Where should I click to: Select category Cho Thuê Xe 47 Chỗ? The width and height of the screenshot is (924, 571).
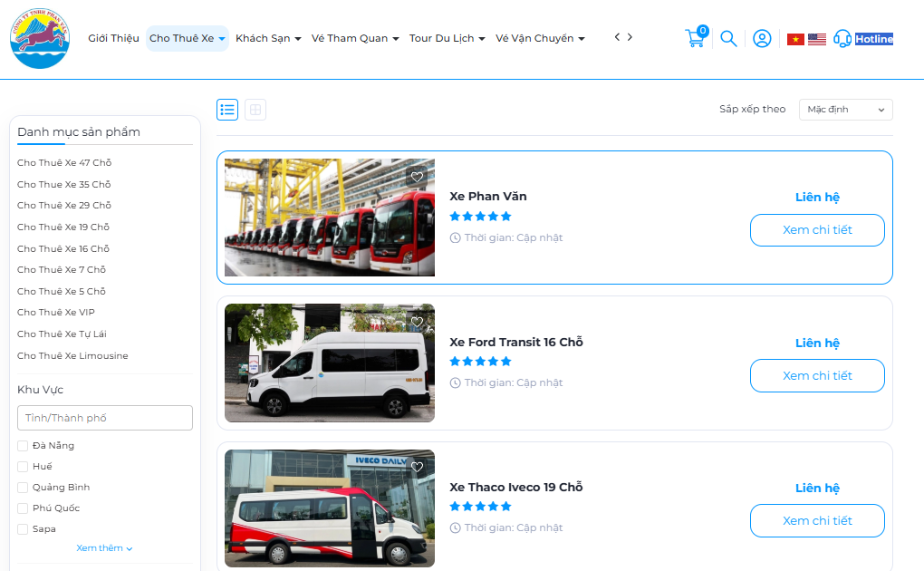click(64, 163)
